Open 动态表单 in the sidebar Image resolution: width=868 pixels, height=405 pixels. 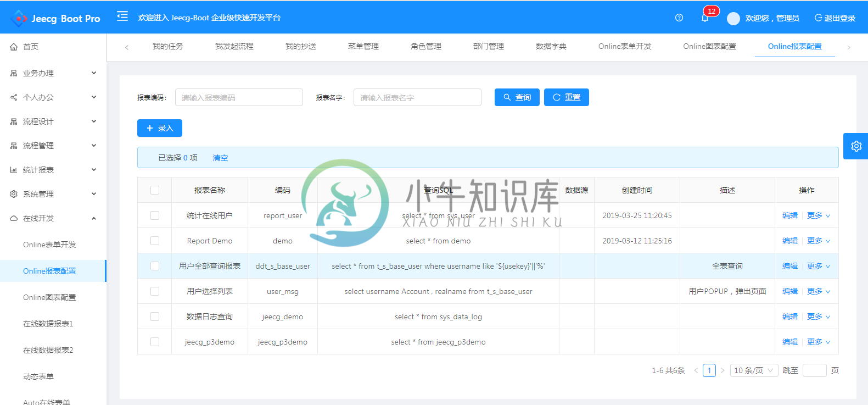click(38, 376)
